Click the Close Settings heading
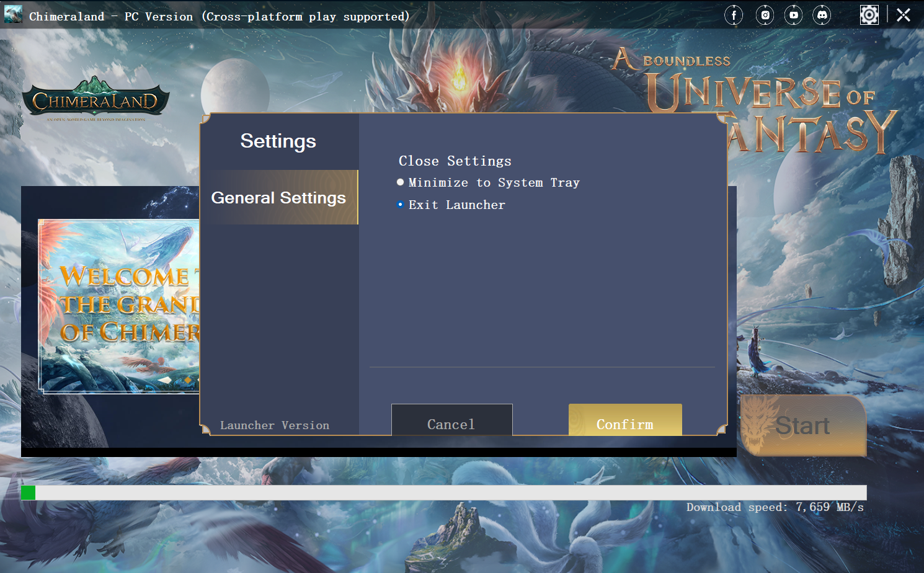Screen dimensions: 924x573 pos(455,161)
